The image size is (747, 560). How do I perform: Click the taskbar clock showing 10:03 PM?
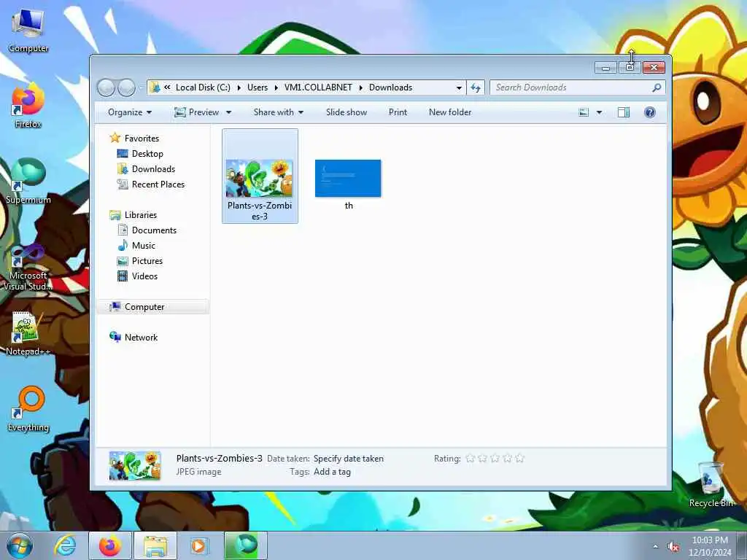coord(710,545)
